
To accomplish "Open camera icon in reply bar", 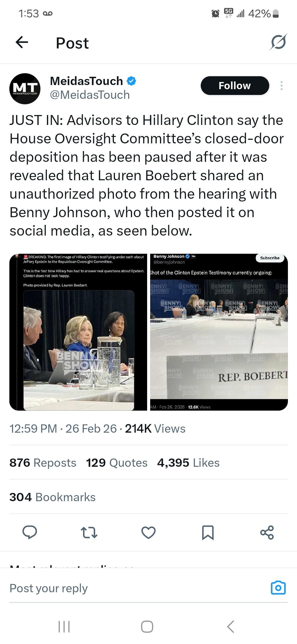I will pyautogui.click(x=278, y=588).
